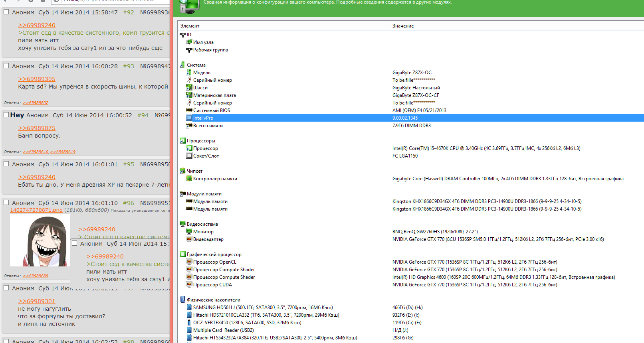Check the box on the post replying to >>69989301
Screen dimensions: 644x343
[6, 288]
